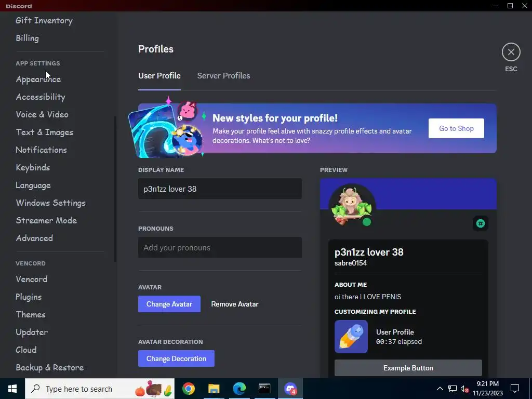Open the Vencord settings page
This screenshot has height=399, width=532.
click(32, 279)
